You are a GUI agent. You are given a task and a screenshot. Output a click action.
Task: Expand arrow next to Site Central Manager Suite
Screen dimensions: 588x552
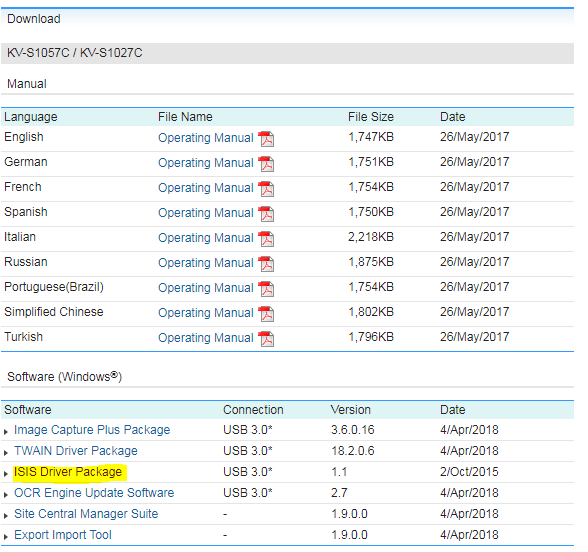click(6, 516)
